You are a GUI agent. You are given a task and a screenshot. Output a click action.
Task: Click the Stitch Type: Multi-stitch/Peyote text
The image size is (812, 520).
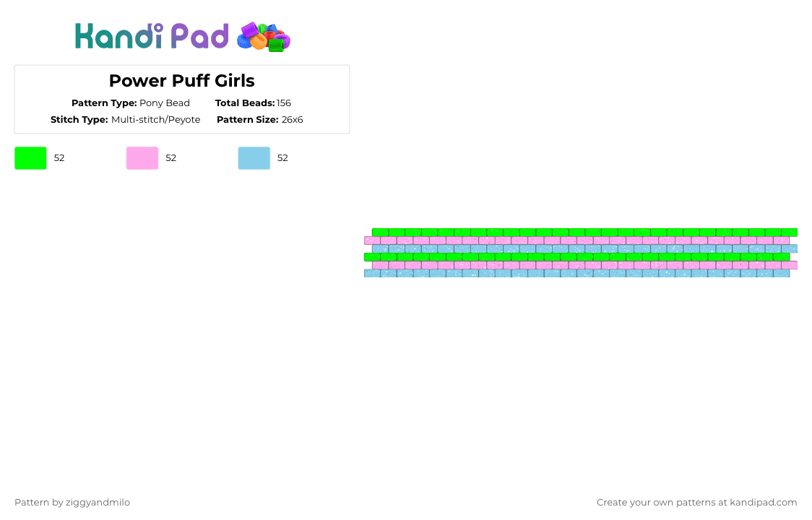[x=125, y=120]
